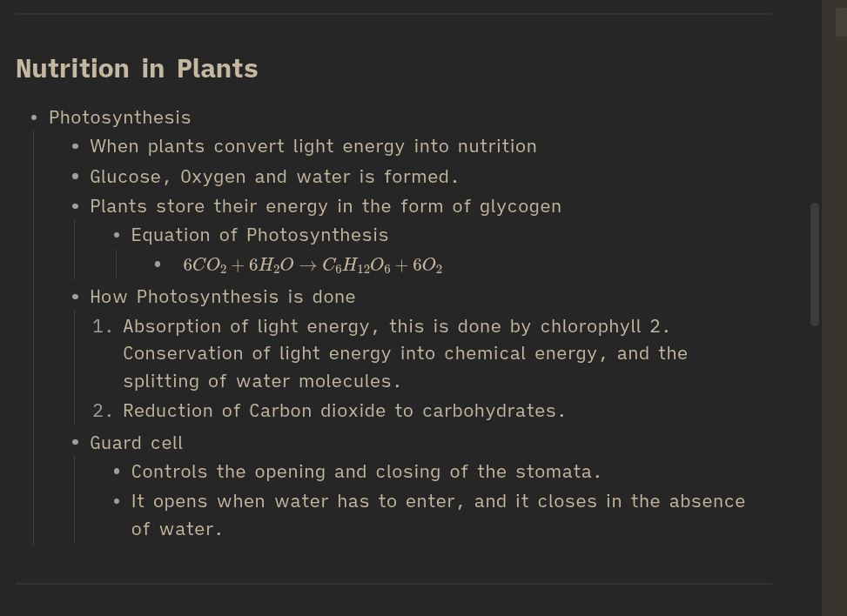847x616 pixels.
Task: Click the bullet before "Controls the opening"
Action: pos(117,472)
